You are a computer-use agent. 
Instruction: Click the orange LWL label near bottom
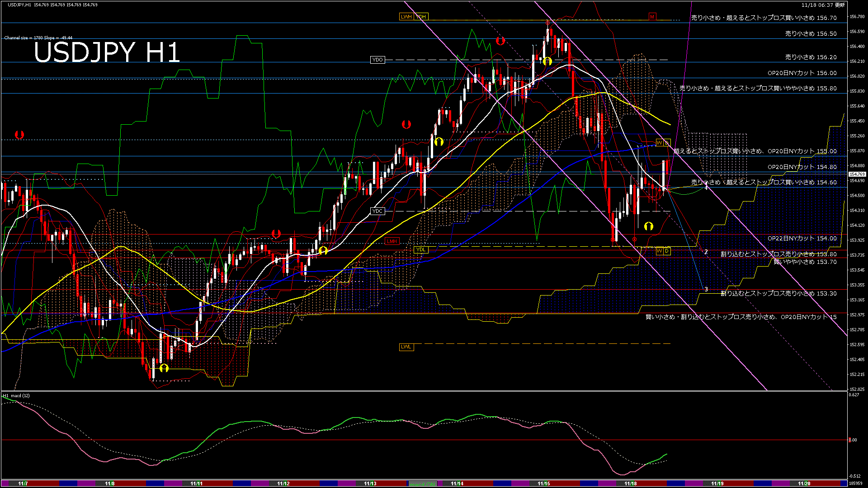click(x=406, y=347)
